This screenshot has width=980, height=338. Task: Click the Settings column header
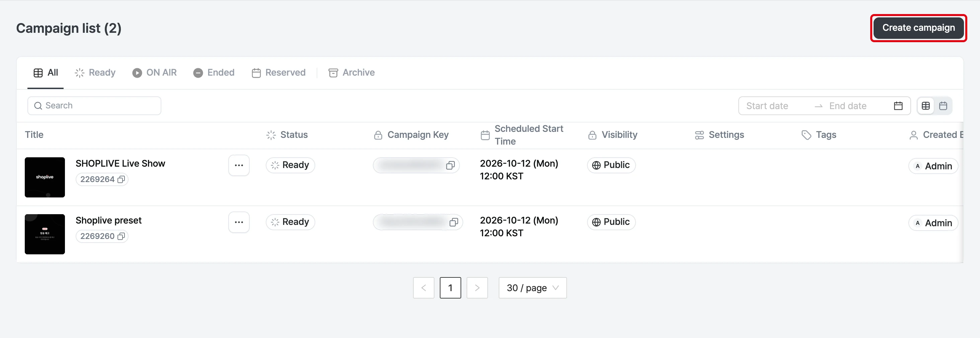pyautogui.click(x=719, y=135)
